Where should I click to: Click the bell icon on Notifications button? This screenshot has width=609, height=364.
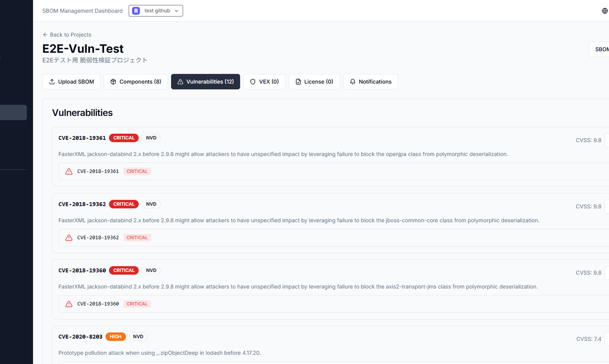pyautogui.click(x=352, y=81)
